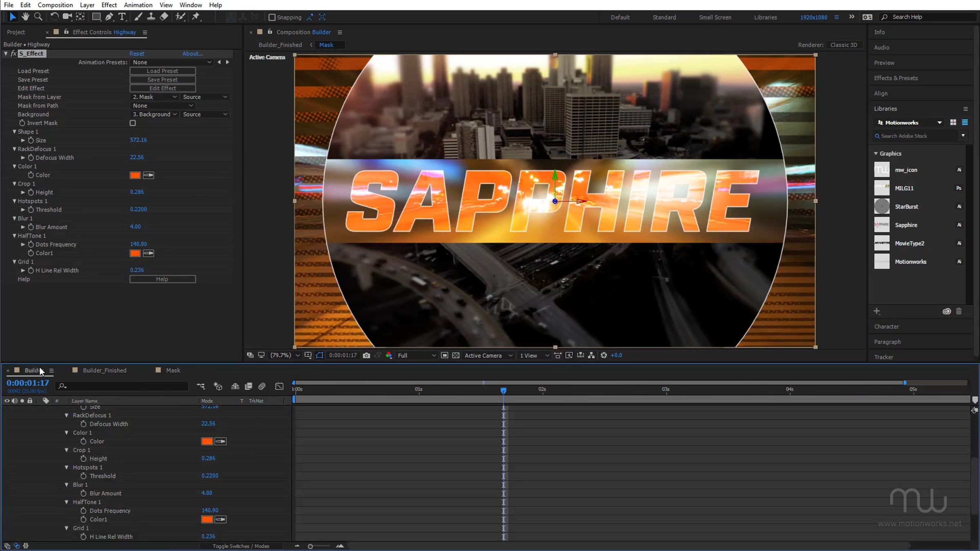Toggle Blur Amount stopwatch in Effect Controls
Viewport: 980px width, 551px height.
[31, 227]
